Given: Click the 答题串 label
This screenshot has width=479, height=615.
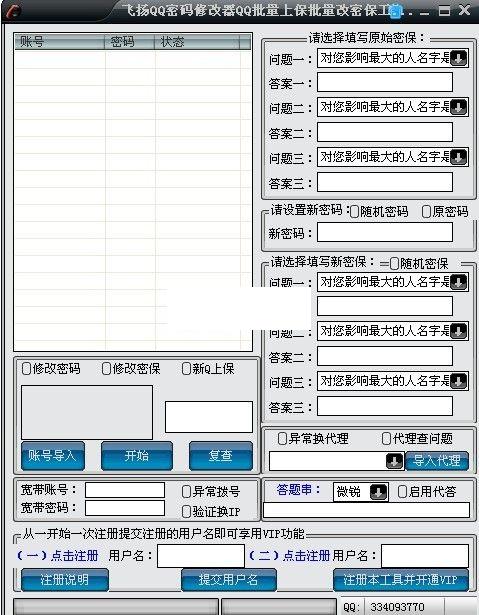Looking at the screenshot, I should pos(298,490).
